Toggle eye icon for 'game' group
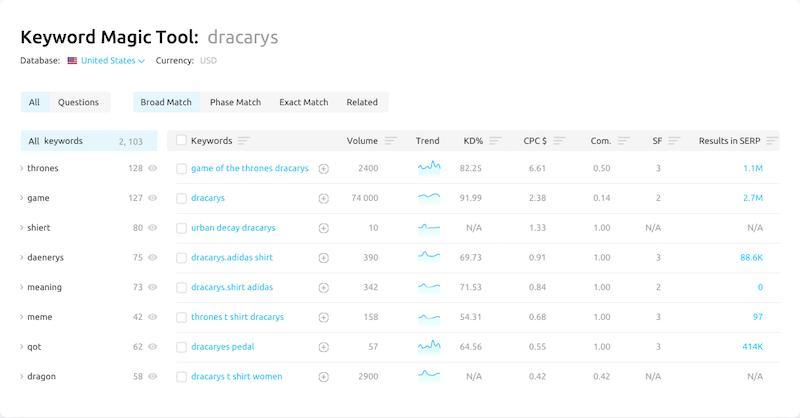The height and width of the screenshot is (418, 800). (x=152, y=198)
